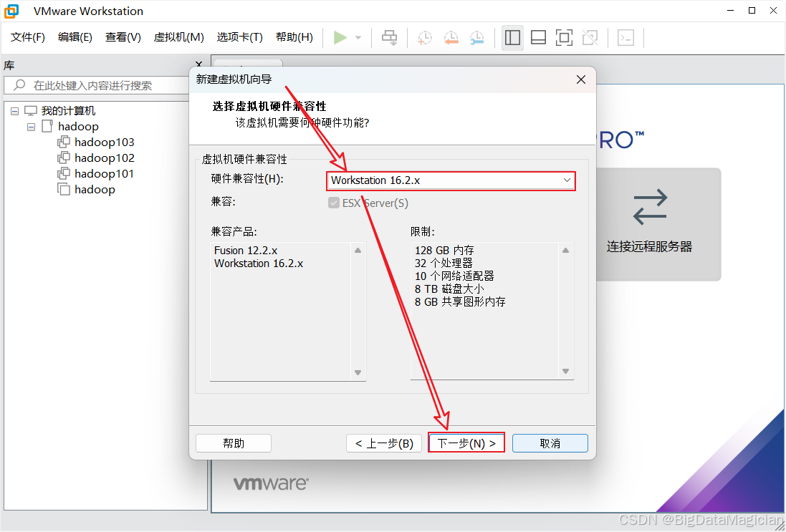Open the power options dropdown arrow beside play

tap(358, 37)
